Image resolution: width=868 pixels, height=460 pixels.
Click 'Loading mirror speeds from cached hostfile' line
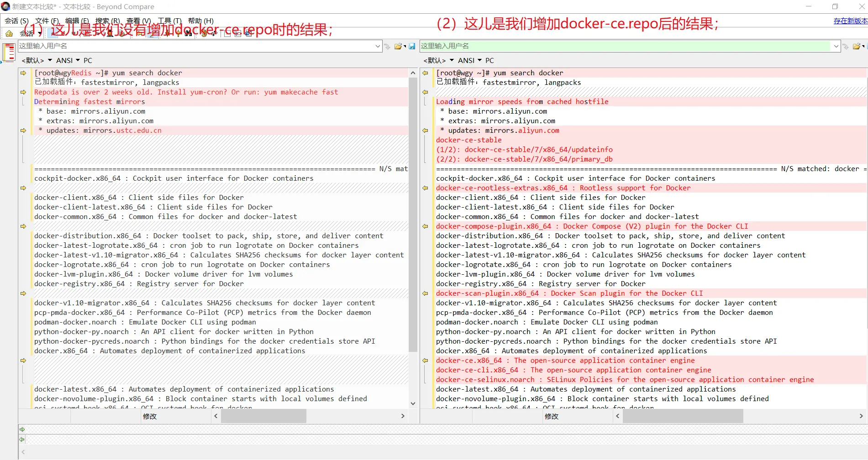click(x=522, y=102)
